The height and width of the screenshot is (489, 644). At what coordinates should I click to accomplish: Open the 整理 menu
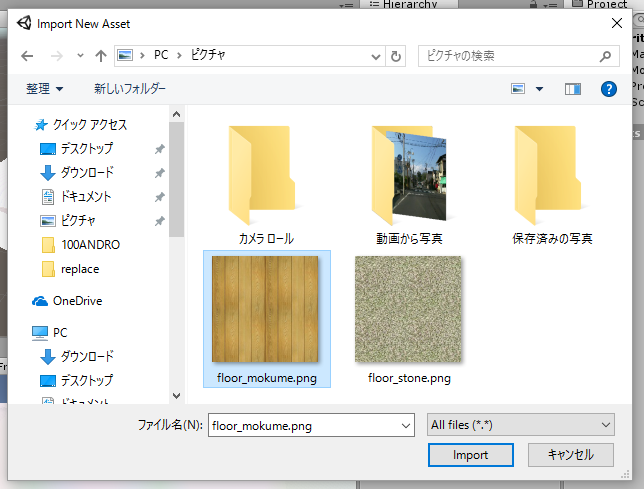(44, 89)
